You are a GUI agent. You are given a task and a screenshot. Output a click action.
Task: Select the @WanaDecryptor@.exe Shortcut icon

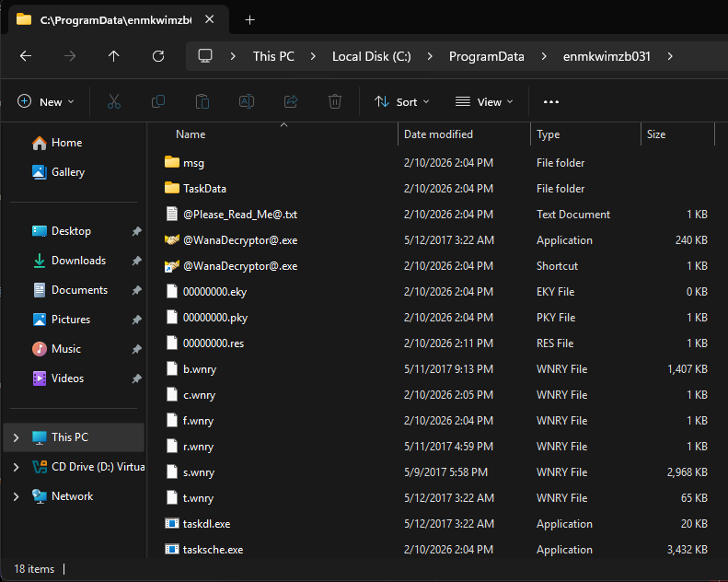tap(172, 266)
